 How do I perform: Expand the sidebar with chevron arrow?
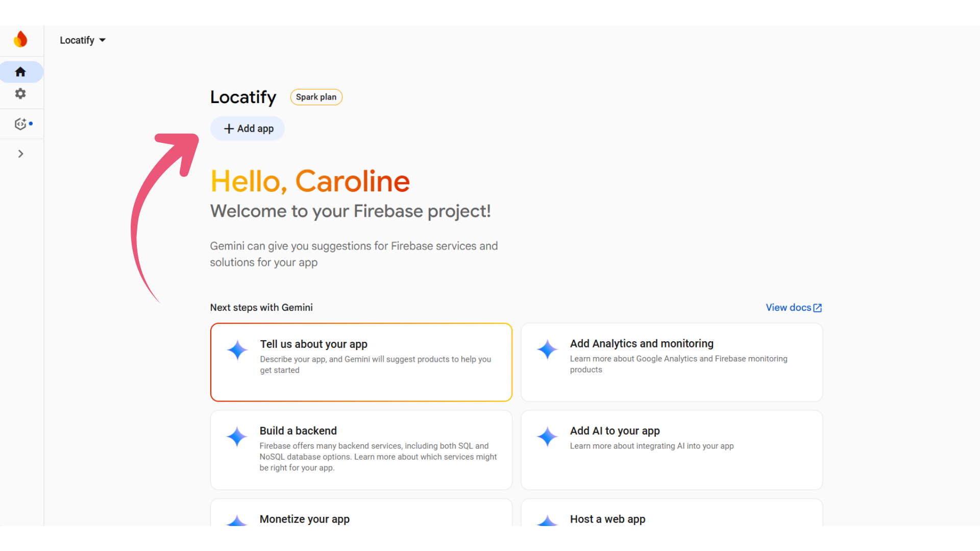click(x=20, y=154)
